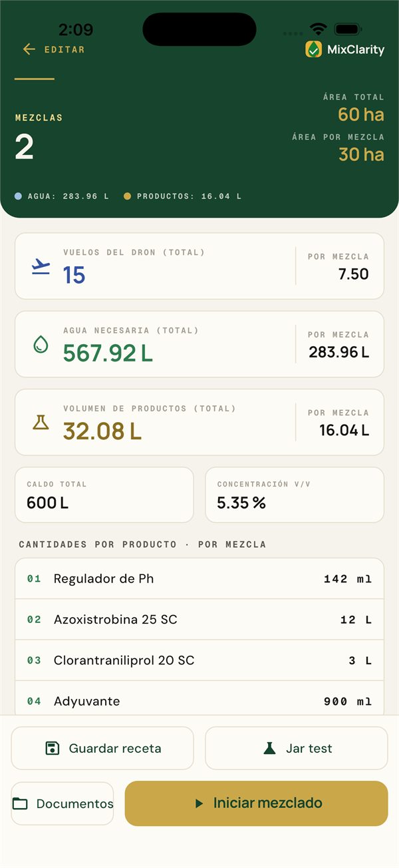Select the Azoxistrobina 25 SC row

click(199, 620)
